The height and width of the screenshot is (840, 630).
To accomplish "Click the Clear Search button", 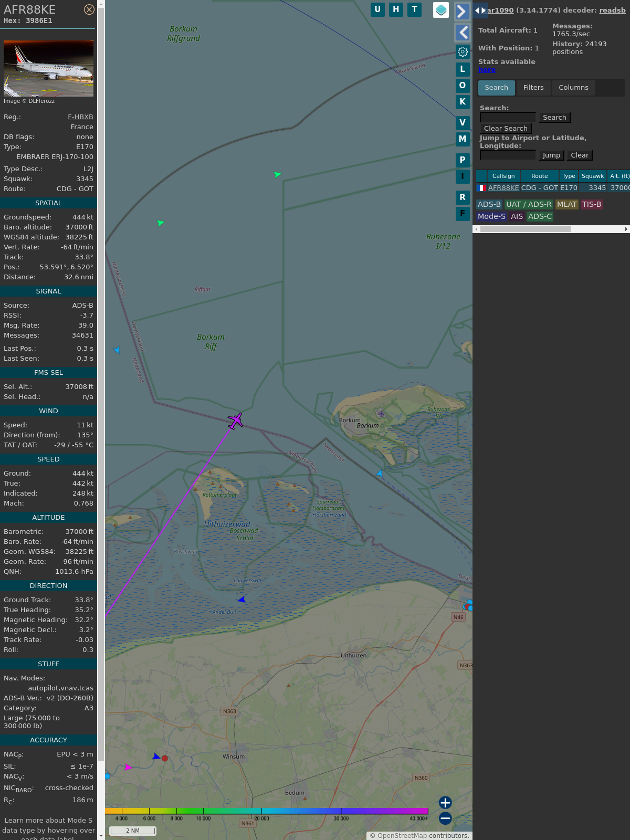I will (x=506, y=129).
